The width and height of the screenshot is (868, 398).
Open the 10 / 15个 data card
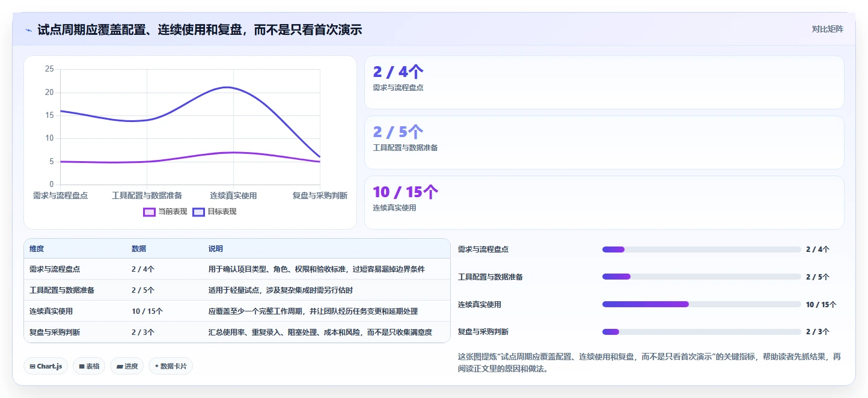click(x=604, y=203)
